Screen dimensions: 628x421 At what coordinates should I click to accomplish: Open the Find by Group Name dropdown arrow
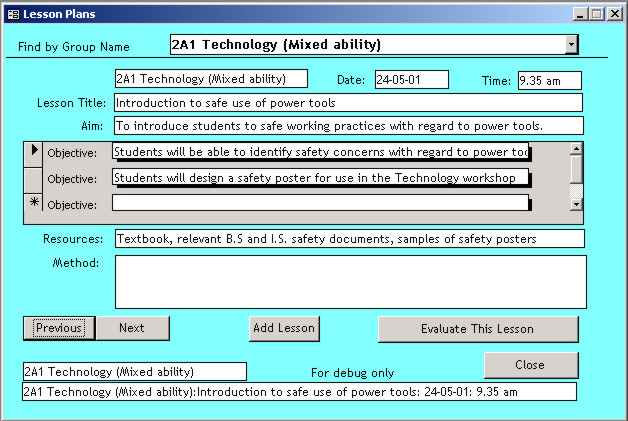point(572,44)
